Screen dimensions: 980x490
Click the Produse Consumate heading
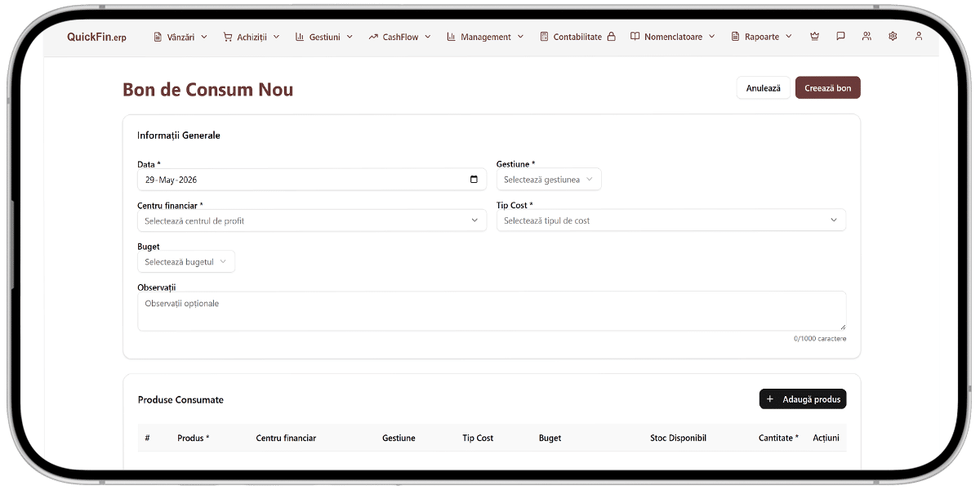click(180, 400)
